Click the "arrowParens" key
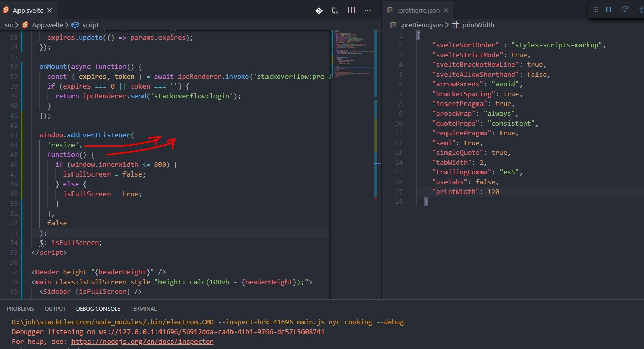This screenshot has height=349, width=644. [x=460, y=84]
